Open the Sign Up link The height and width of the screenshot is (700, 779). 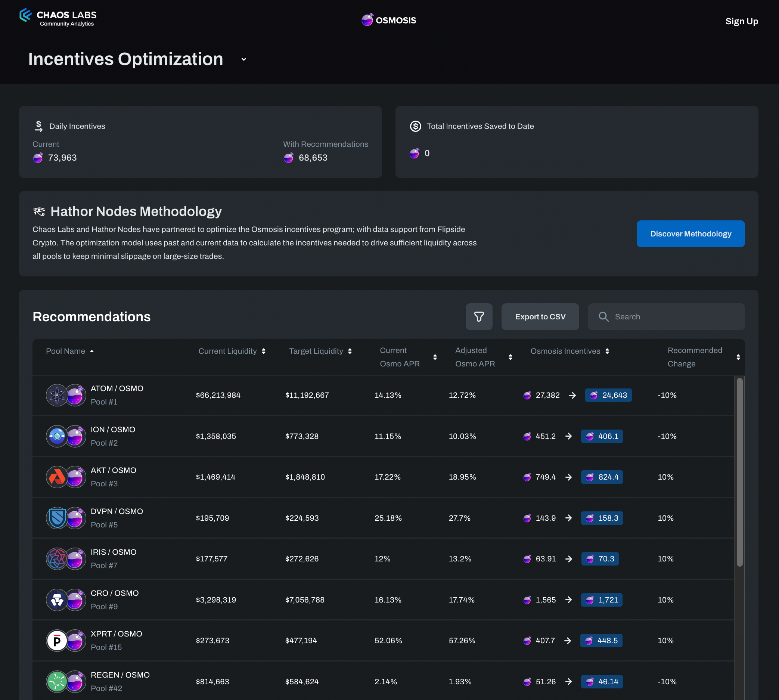[741, 21]
